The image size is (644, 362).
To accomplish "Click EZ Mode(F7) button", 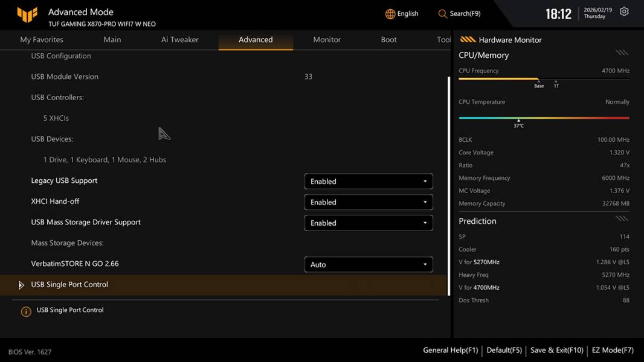I will (x=613, y=350).
